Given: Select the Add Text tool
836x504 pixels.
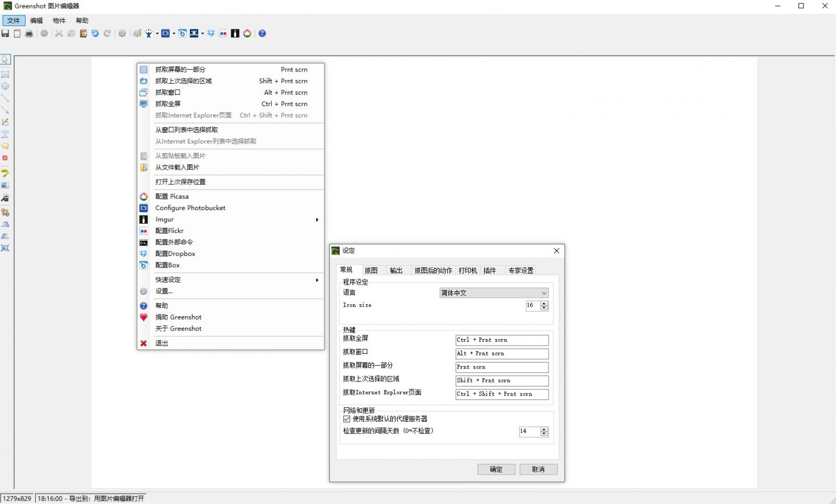Looking at the screenshot, I should point(5,134).
